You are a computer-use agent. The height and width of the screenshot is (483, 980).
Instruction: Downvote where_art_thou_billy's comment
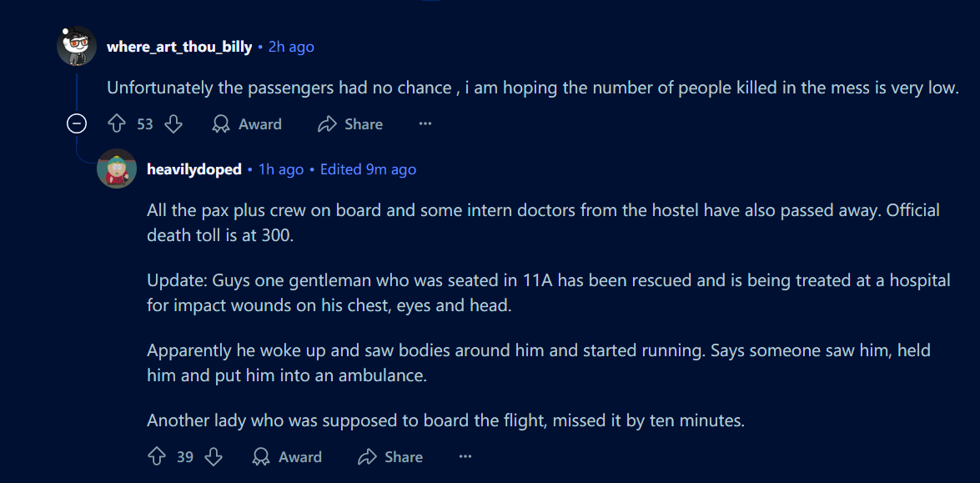[x=173, y=124]
